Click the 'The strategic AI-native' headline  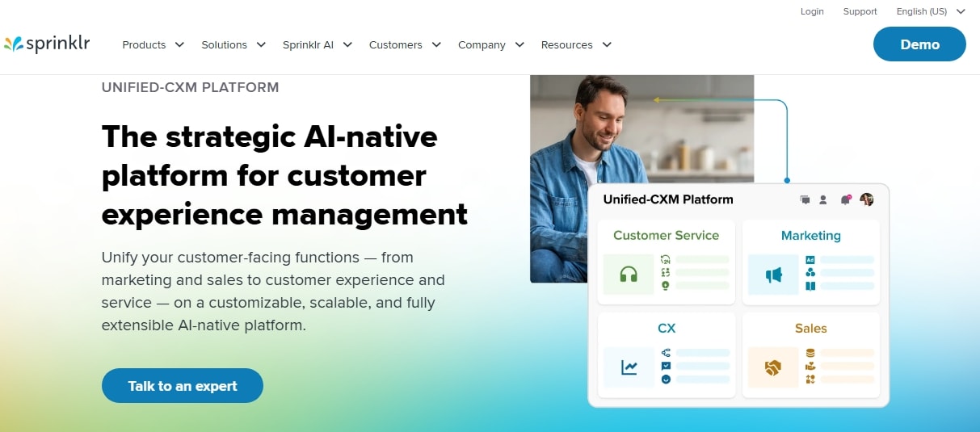click(x=270, y=136)
